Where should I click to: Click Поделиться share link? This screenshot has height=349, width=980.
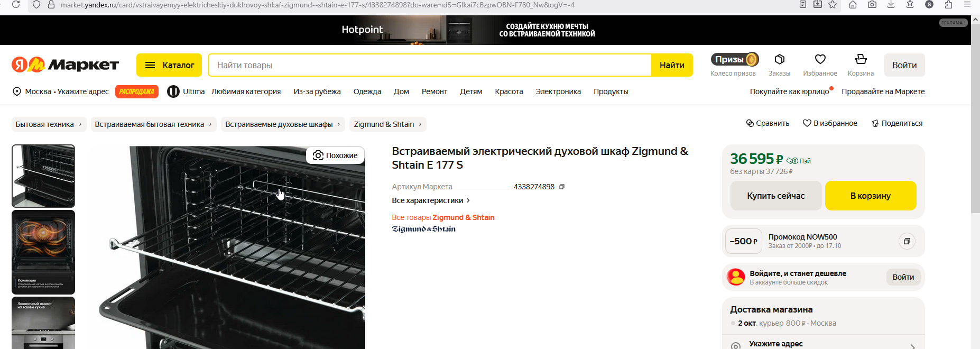(x=897, y=123)
